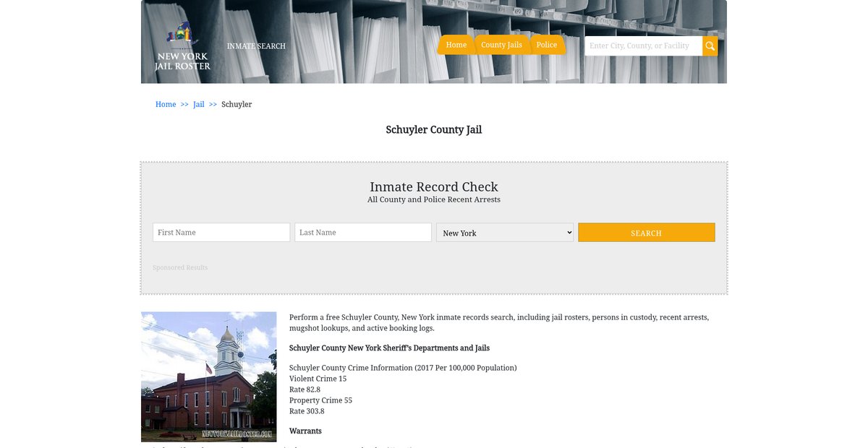
Task: Focus the First Name field
Action: (221, 233)
